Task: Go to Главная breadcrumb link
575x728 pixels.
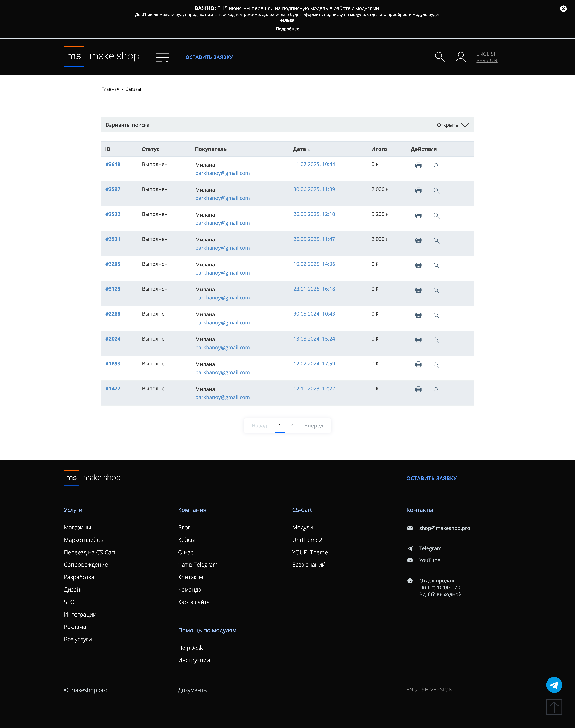Action: (110, 89)
